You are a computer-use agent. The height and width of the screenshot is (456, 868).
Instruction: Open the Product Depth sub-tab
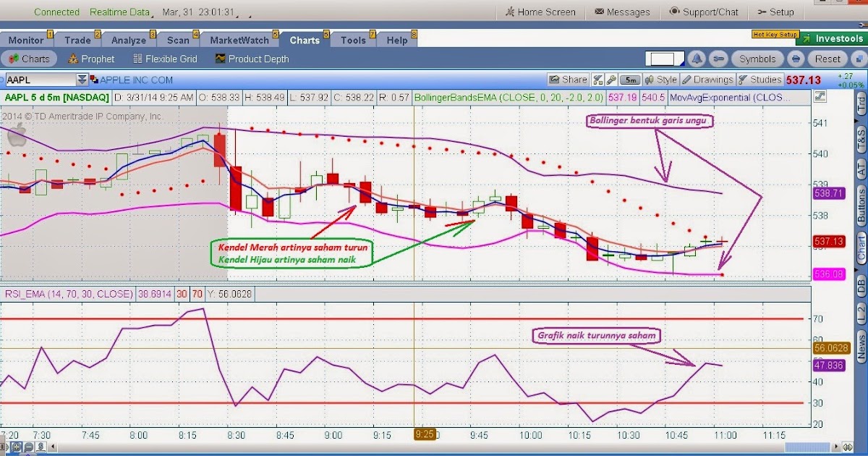(x=252, y=59)
